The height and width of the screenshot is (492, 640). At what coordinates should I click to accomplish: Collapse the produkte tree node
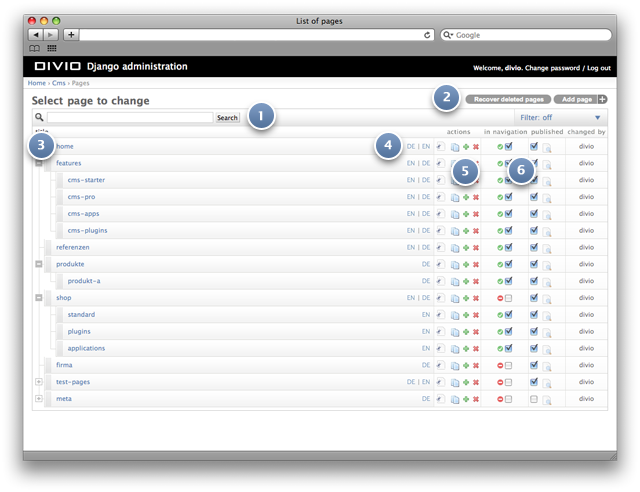pyautogui.click(x=39, y=264)
